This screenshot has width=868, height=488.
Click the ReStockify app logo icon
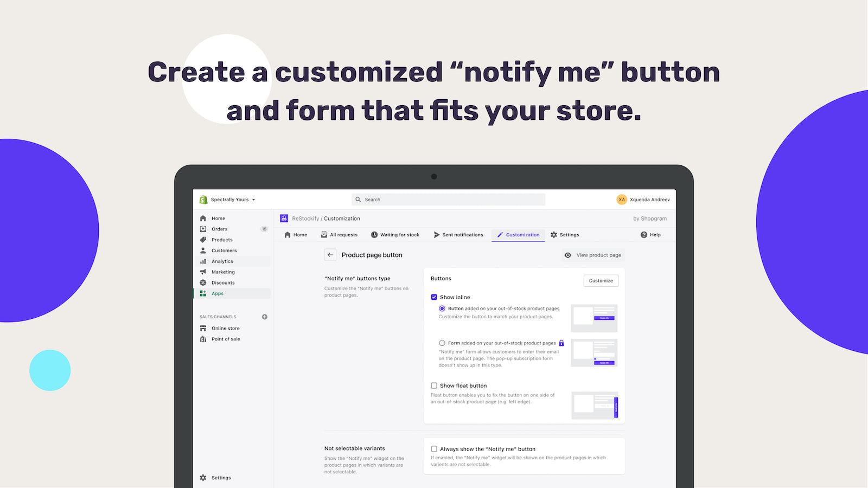[284, 219]
